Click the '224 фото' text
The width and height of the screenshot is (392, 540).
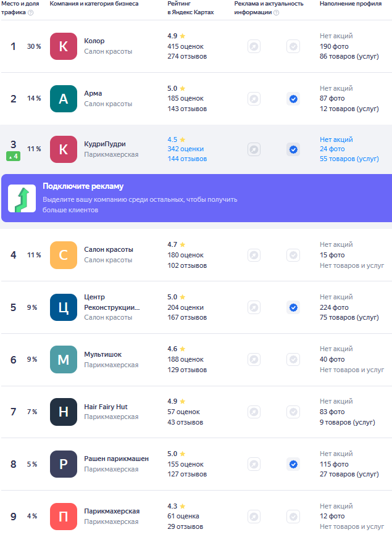(334, 307)
